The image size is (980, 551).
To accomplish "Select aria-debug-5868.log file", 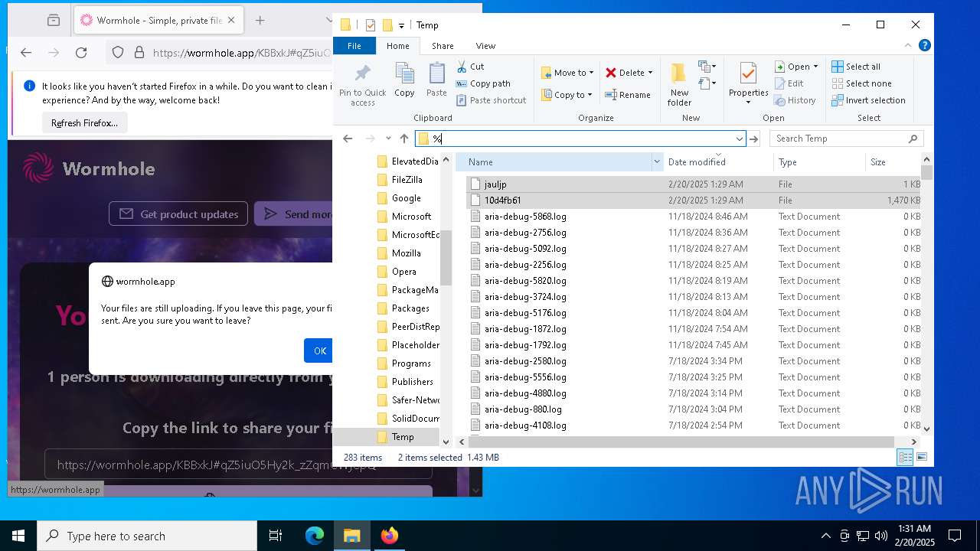I will 694,217.
